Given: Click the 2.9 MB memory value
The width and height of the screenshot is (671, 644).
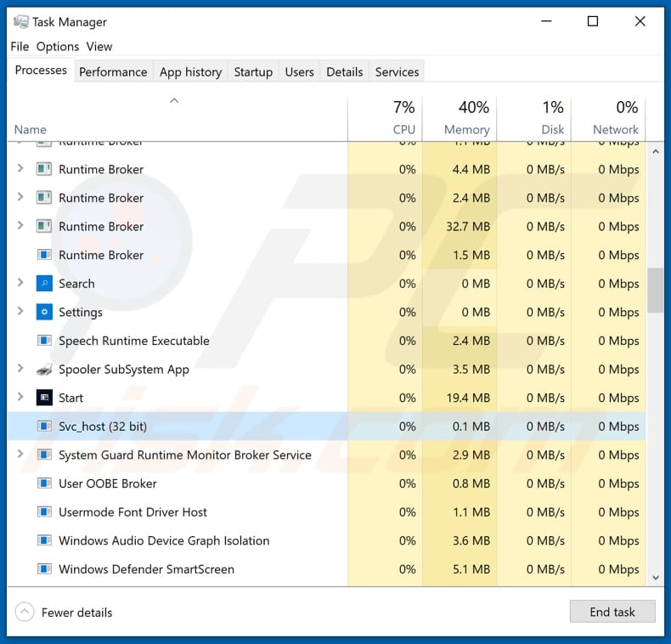Looking at the screenshot, I should coord(471,455).
